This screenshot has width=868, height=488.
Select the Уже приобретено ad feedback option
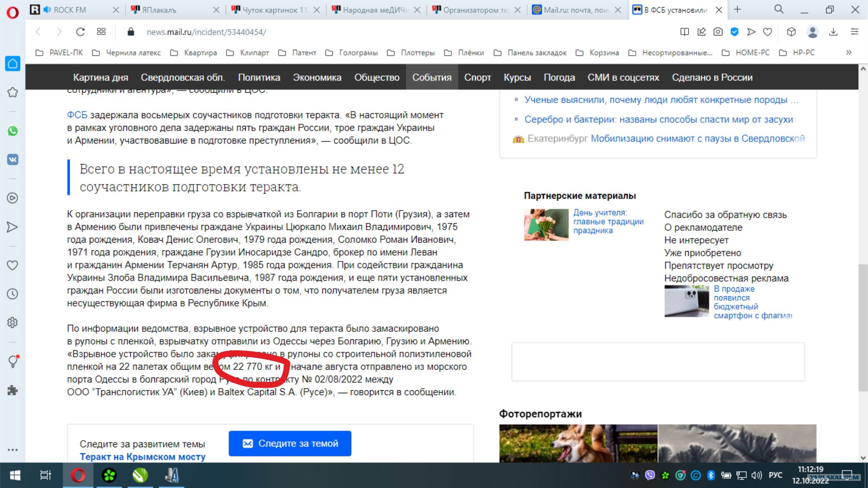click(703, 253)
